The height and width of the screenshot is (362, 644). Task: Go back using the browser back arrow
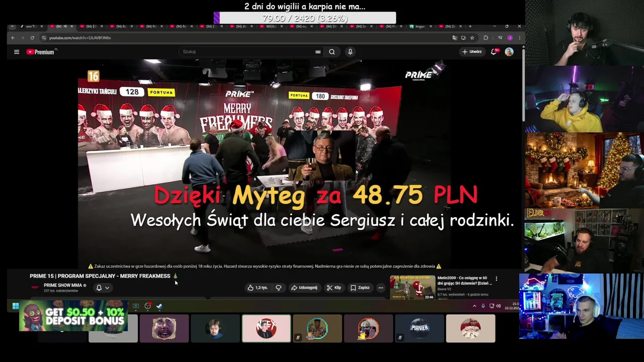point(13,38)
